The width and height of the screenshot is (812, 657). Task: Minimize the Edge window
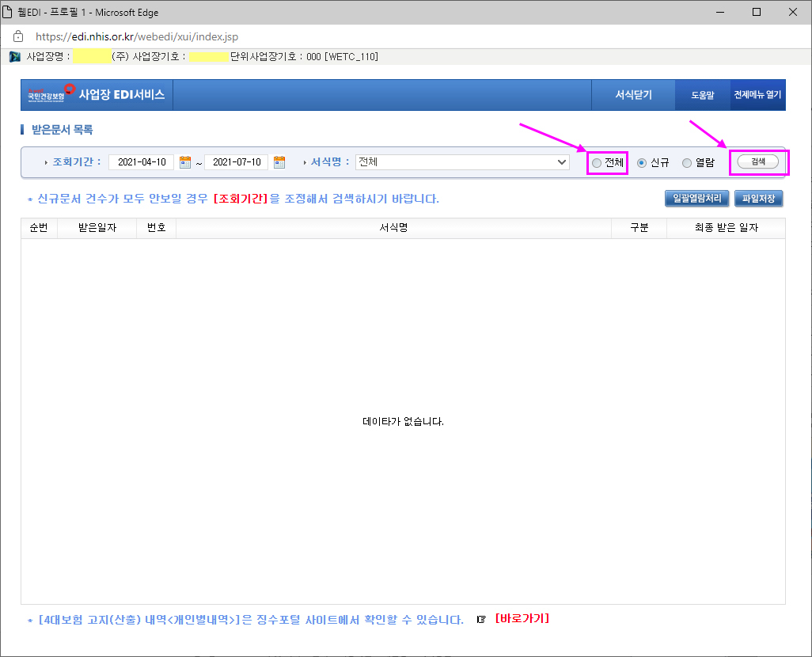(720, 12)
